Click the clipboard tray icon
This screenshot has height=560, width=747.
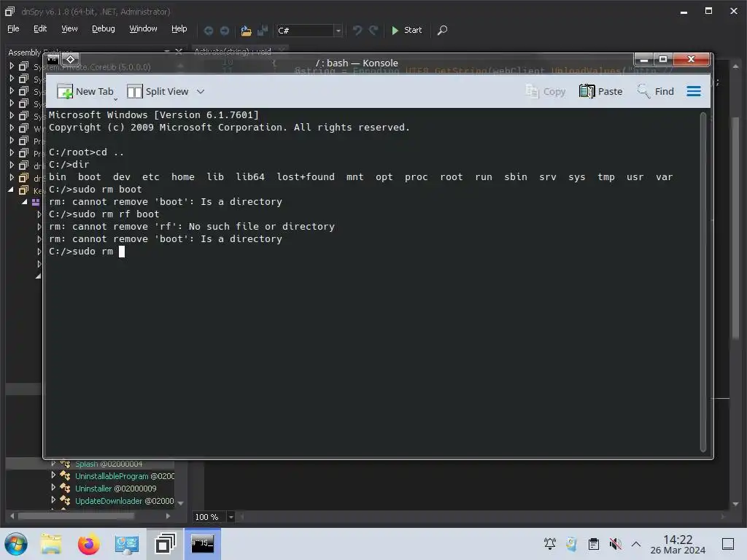point(594,544)
